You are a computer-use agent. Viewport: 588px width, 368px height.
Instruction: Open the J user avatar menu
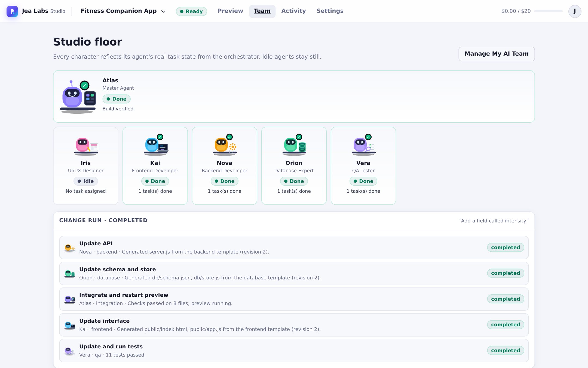(575, 11)
